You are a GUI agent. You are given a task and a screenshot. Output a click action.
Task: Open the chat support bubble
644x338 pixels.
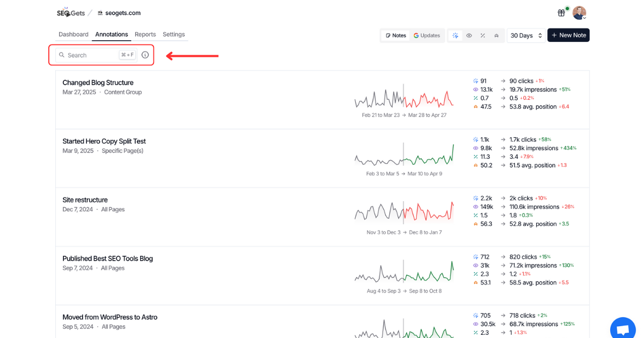click(623, 329)
